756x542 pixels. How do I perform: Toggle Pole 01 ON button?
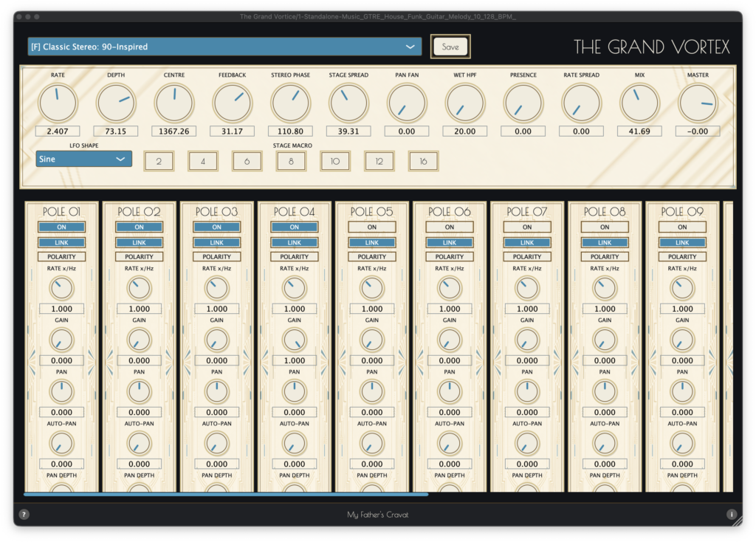tap(62, 227)
